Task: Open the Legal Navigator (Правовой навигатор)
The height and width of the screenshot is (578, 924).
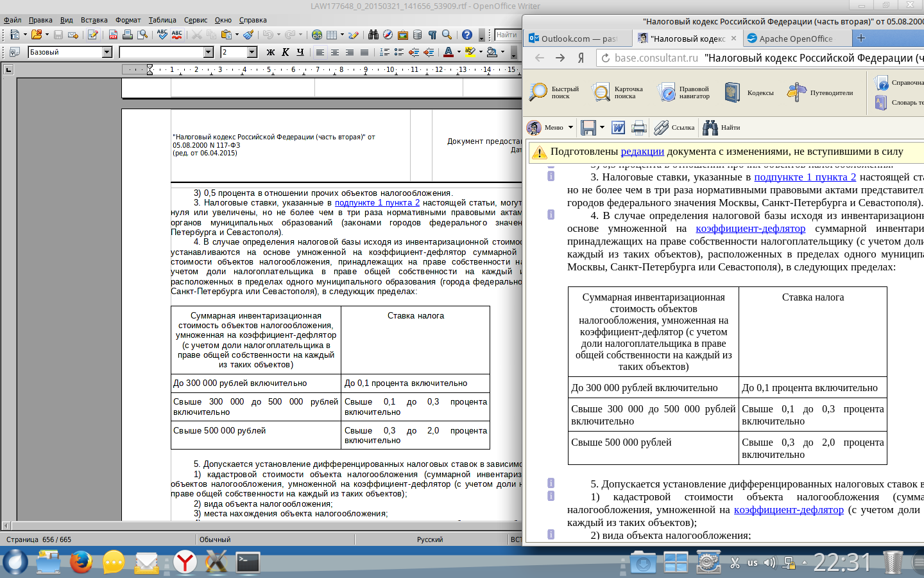Action: coord(684,92)
